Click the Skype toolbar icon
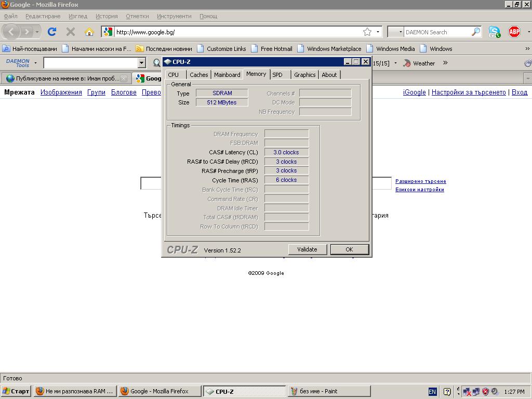The image size is (532, 399). (495, 32)
